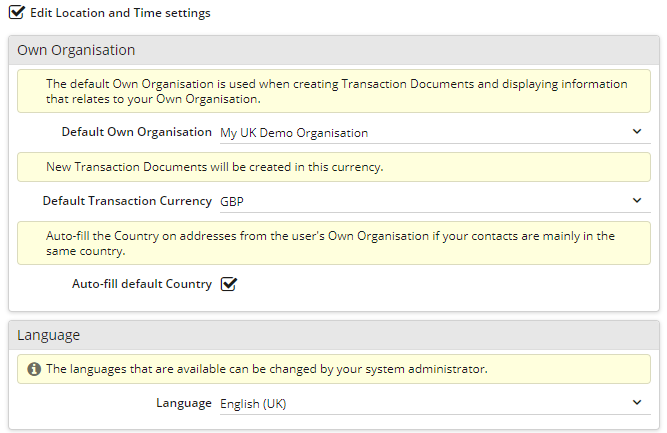
Task: Select the 'My UK Demo Organisation' field
Action: click(x=435, y=133)
